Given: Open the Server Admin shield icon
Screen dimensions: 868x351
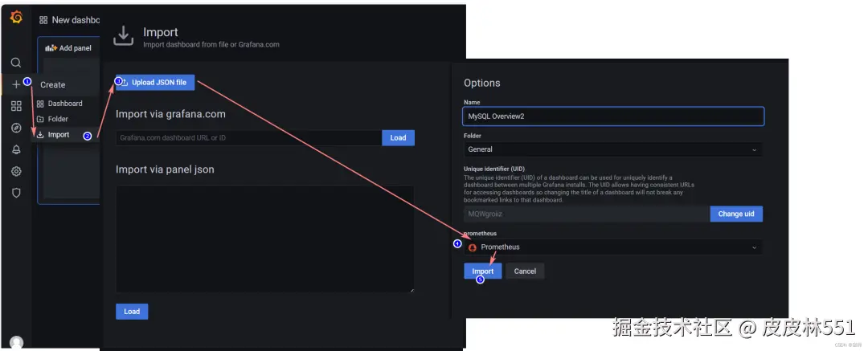Looking at the screenshot, I should click(x=16, y=193).
